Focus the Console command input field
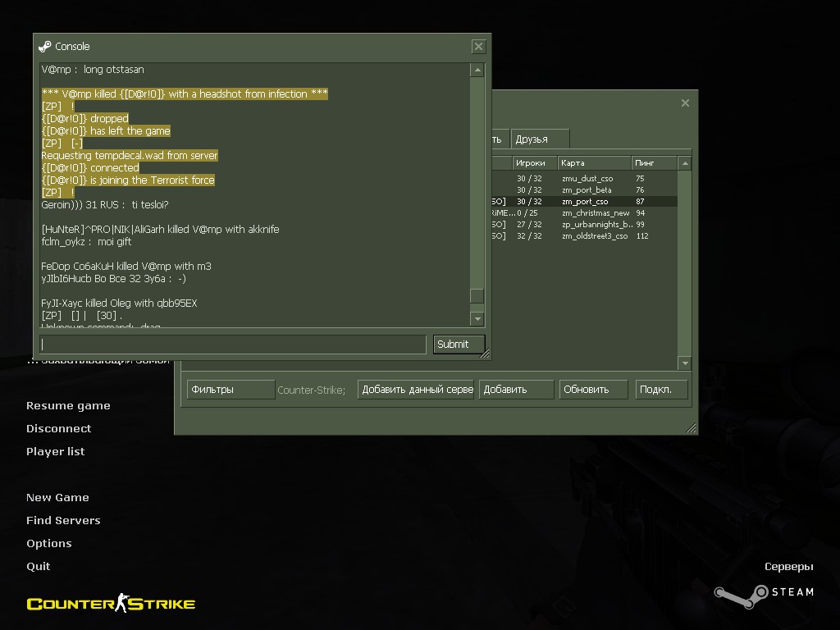The width and height of the screenshot is (840, 630). 233,345
